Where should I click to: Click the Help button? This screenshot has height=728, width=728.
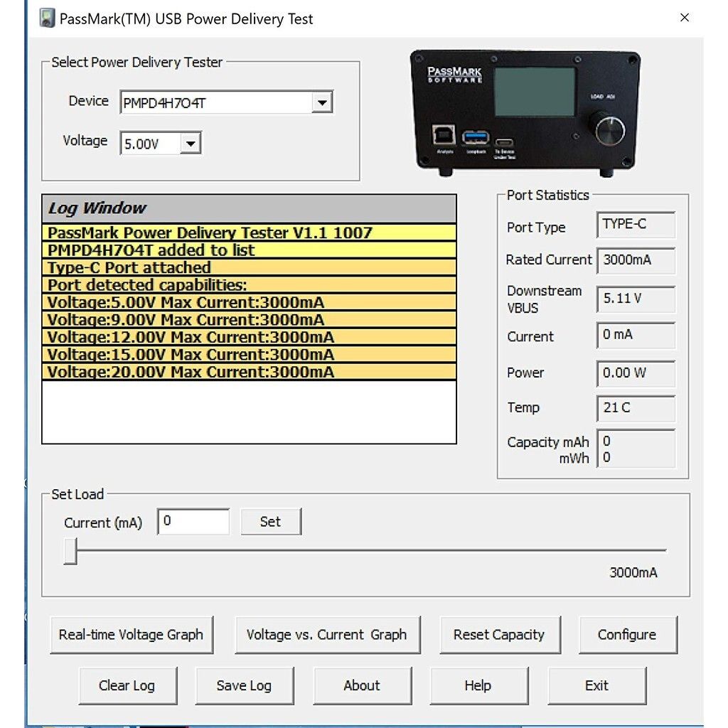pos(478,685)
